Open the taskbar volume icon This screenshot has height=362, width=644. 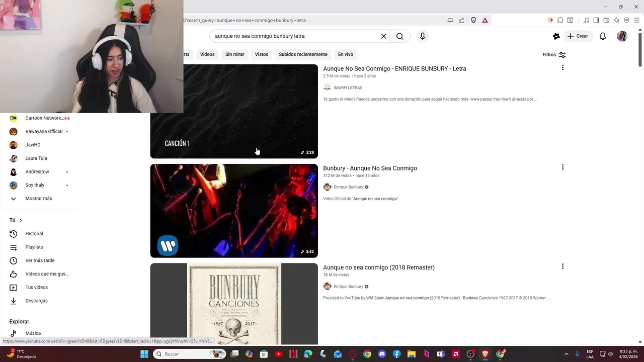coord(610,354)
